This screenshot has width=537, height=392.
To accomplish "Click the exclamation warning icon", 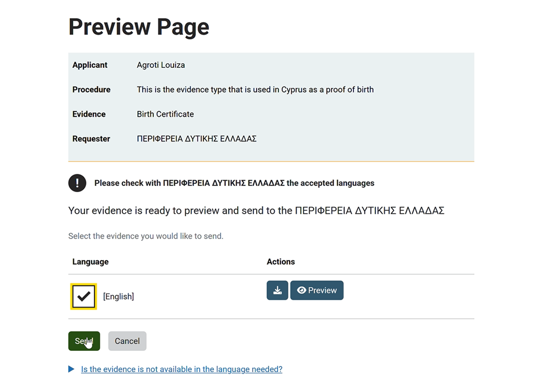I will (x=77, y=183).
